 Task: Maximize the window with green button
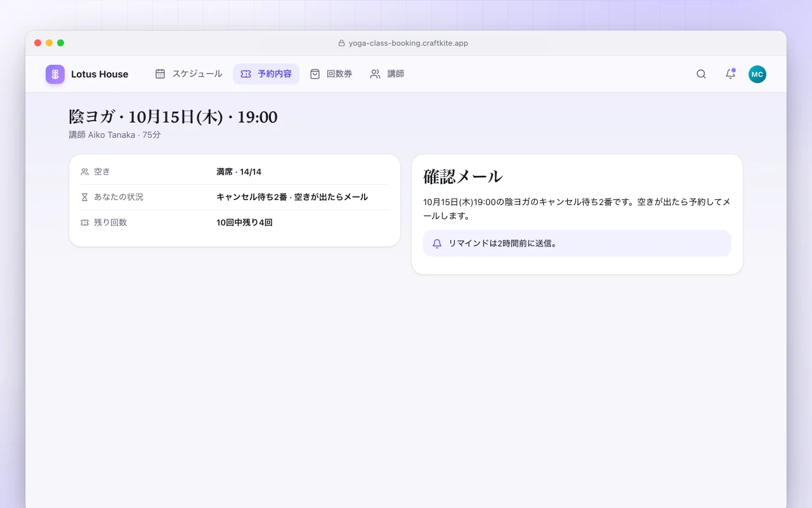[61, 43]
